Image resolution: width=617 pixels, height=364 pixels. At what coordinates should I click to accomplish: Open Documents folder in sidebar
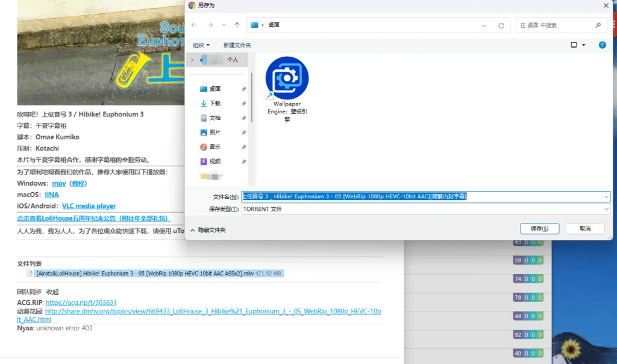click(215, 118)
